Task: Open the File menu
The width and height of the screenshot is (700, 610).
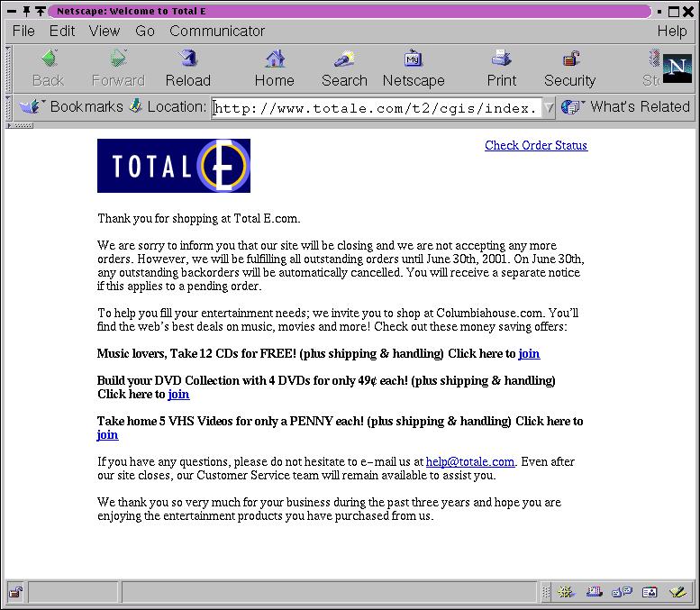Action: coord(23,31)
